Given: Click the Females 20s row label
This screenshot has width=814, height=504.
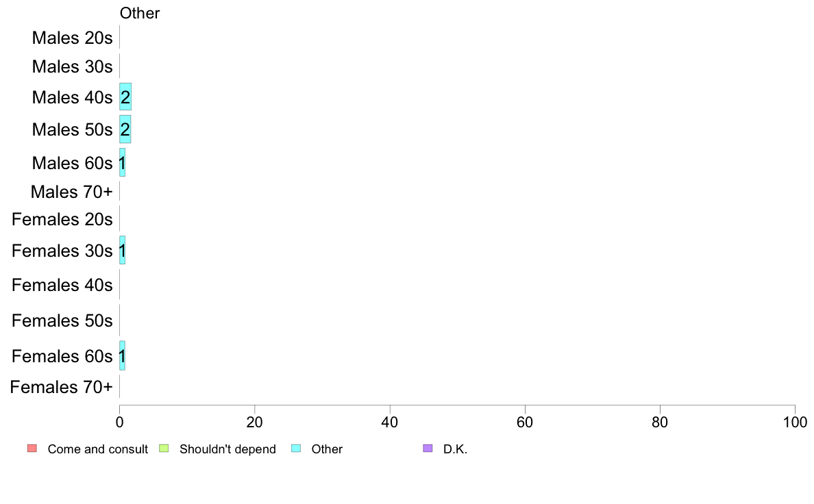Looking at the screenshot, I should (62, 219).
